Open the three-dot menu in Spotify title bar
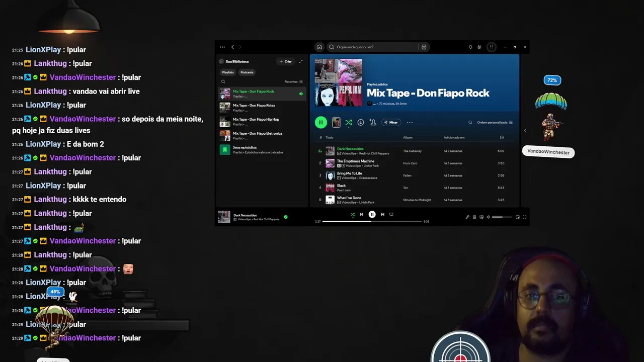Viewport: 644px width, 362px height. coord(222,47)
